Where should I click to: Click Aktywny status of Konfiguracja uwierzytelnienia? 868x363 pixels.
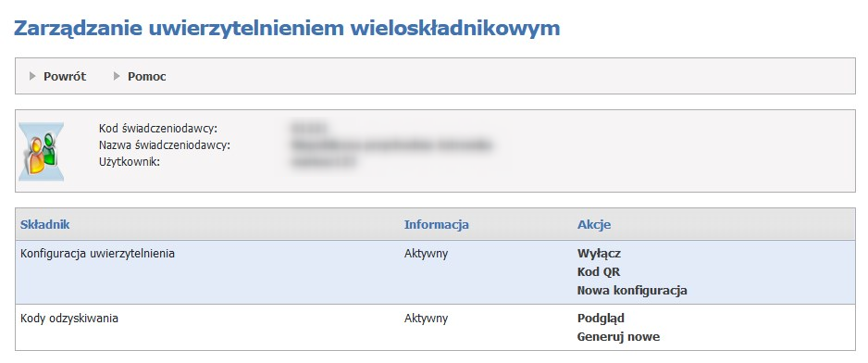point(426,254)
